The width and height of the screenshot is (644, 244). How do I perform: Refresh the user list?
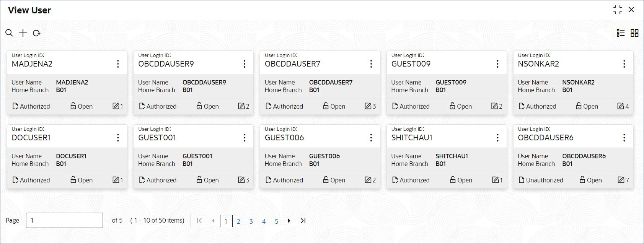pyautogui.click(x=37, y=33)
